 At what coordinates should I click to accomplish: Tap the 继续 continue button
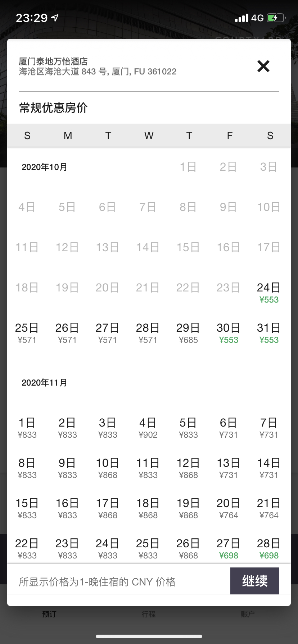pyautogui.click(x=255, y=581)
